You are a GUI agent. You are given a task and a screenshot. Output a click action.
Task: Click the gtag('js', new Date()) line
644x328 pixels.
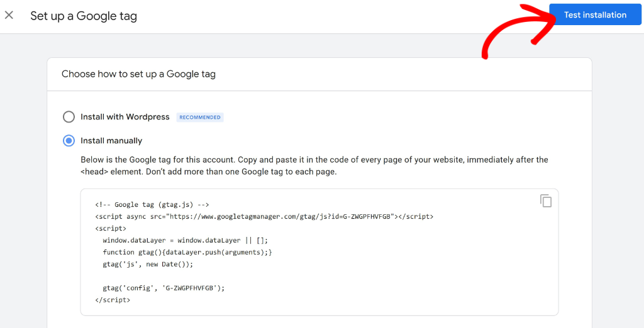coord(148,264)
